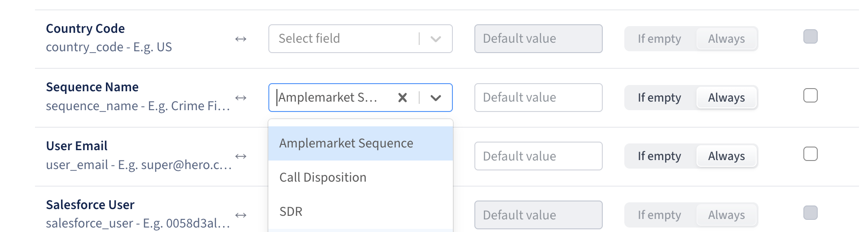Viewport: 868px width, 232px height.
Task: Tick the checkbox in the User Email row
Action: tap(810, 154)
